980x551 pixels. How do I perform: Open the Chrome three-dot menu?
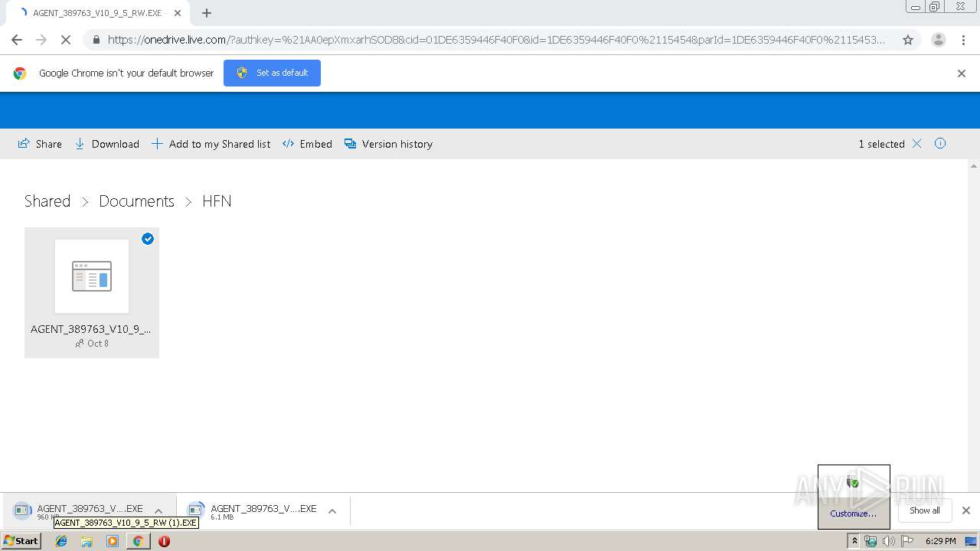click(963, 40)
